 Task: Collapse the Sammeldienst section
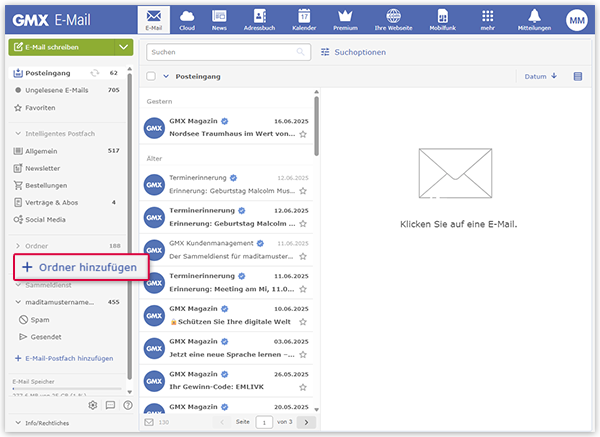click(18, 285)
